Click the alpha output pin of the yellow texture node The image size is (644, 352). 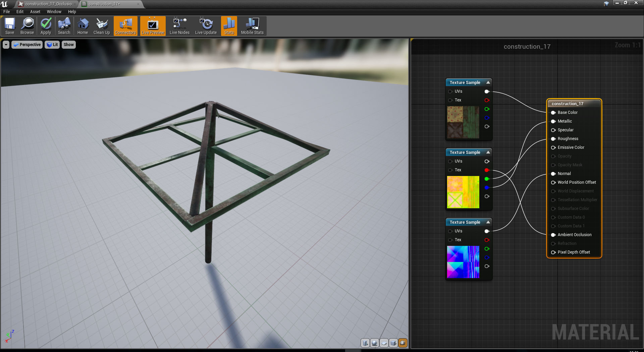487,196
